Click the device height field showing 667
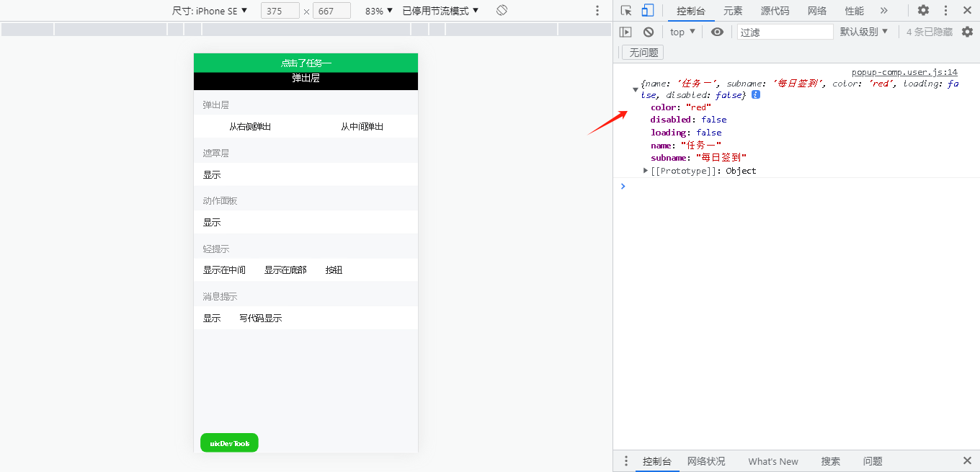The height and width of the screenshot is (472, 980). click(331, 11)
